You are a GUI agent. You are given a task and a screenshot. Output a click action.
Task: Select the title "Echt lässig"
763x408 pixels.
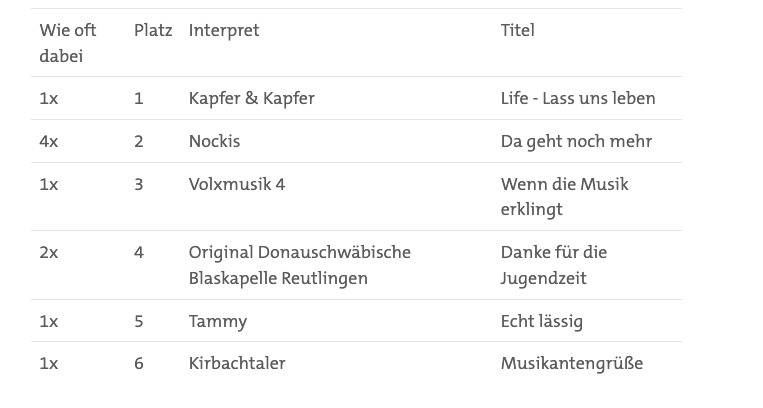click(541, 321)
